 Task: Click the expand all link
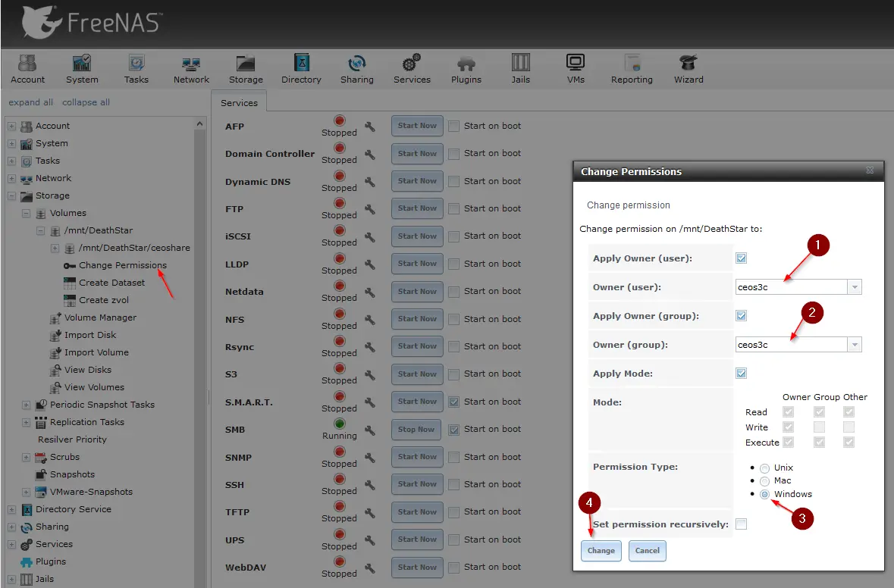point(31,102)
